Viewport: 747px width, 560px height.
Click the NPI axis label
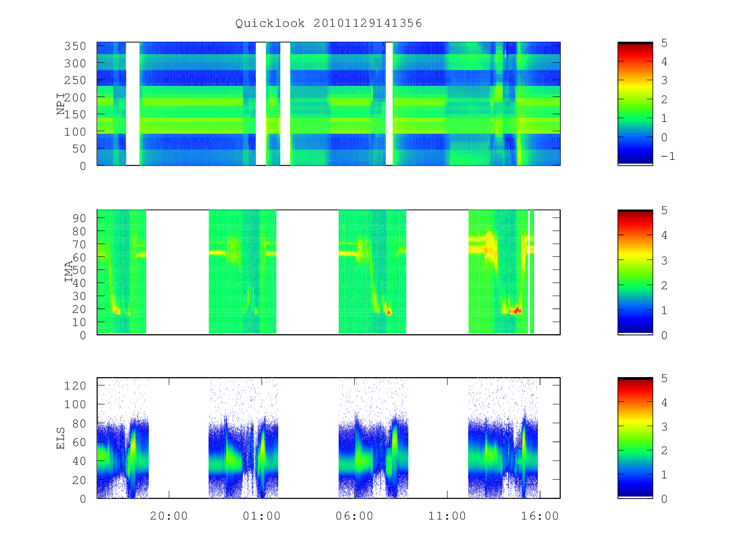click(61, 104)
